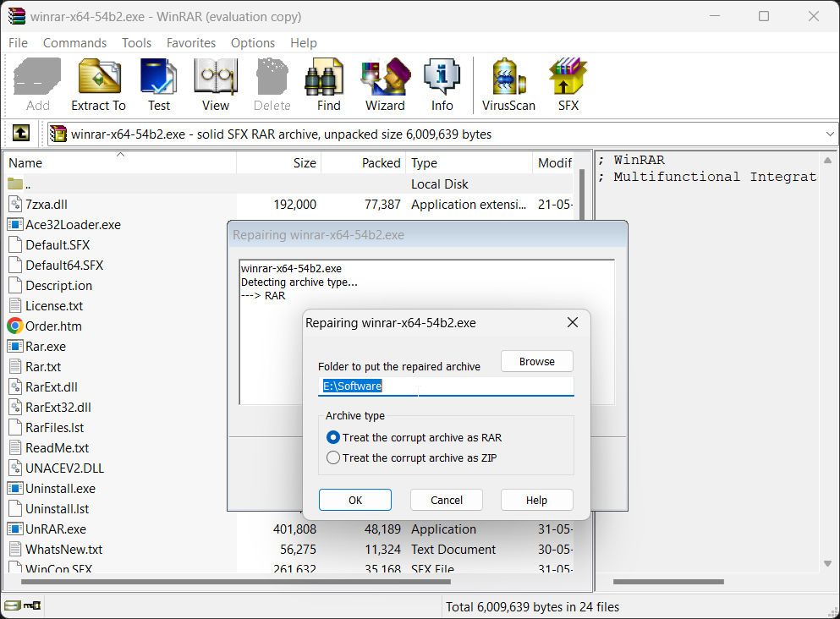Screen dimensions: 840x619
Task: Open the Commands menu
Action: coord(74,43)
